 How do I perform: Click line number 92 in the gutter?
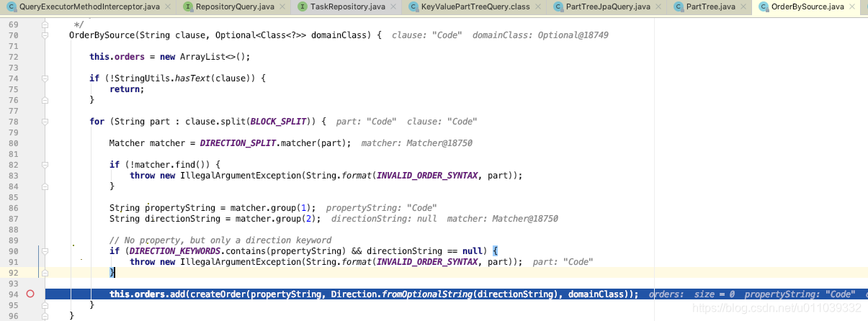[14, 272]
